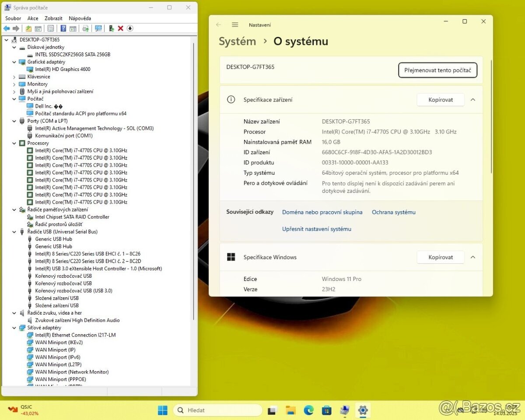Open the Zobrazit menu
The height and width of the screenshot is (420, 525).
point(53,18)
